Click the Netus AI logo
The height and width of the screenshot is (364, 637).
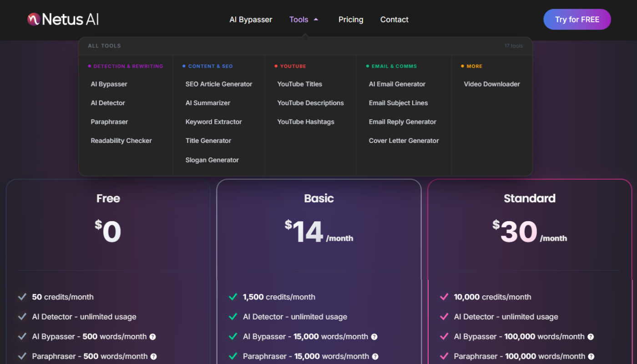click(63, 20)
